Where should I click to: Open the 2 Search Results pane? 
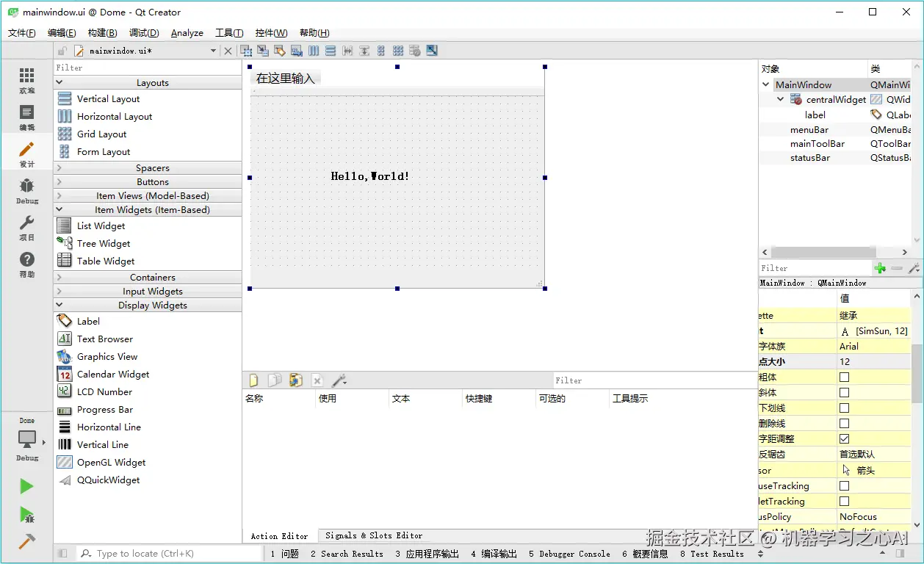tap(347, 554)
